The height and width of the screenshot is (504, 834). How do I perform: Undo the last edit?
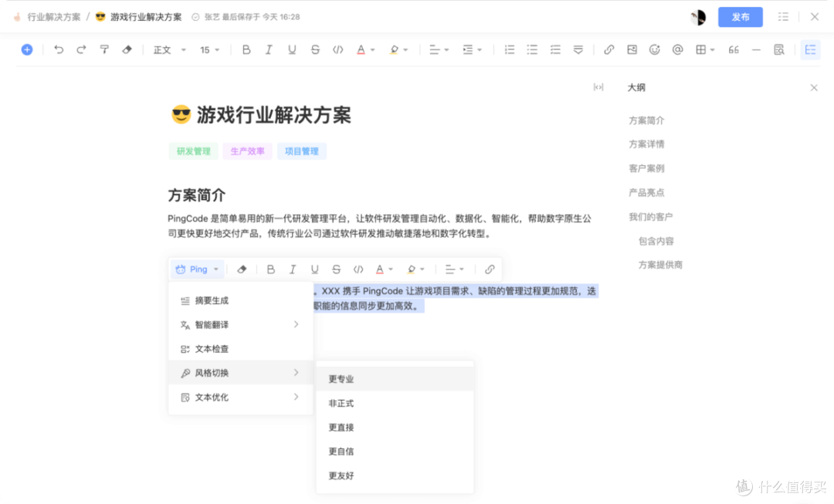[x=59, y=50]
